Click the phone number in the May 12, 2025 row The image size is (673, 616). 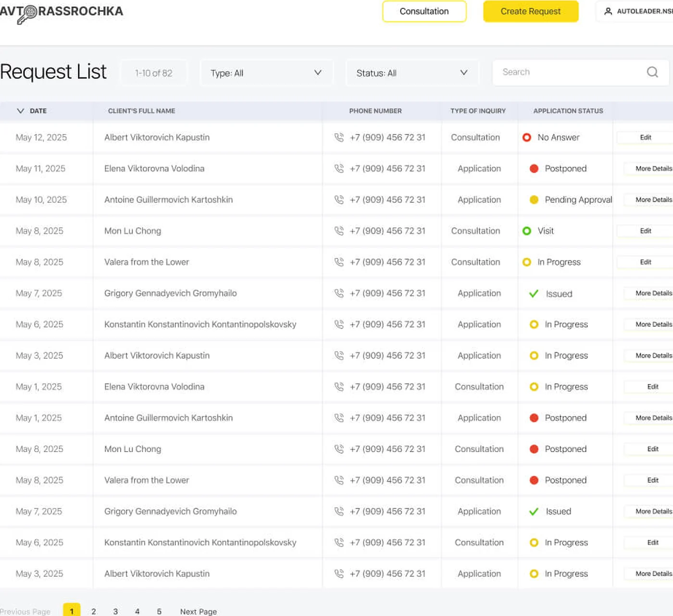(387, 137)
